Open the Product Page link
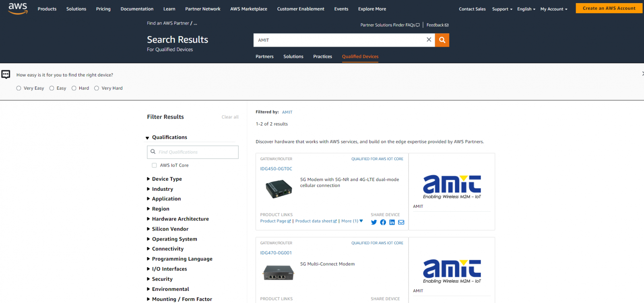 point(275,221)
